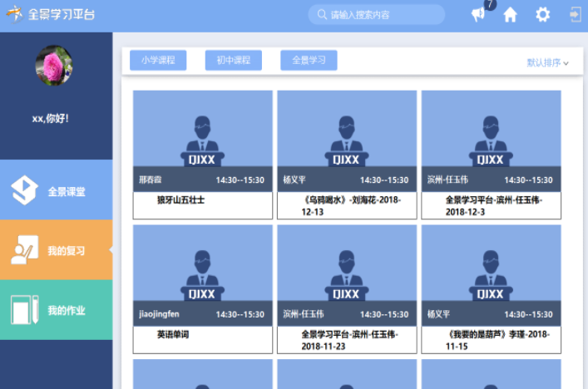Open settings gear icon
This screenshot has width=588, height=389.
(x=542, y=15)
